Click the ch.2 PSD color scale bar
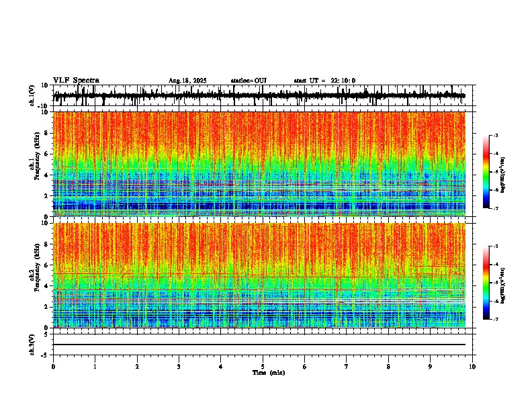The height and width of the screenshot is (411, 532). click(486, 283)
